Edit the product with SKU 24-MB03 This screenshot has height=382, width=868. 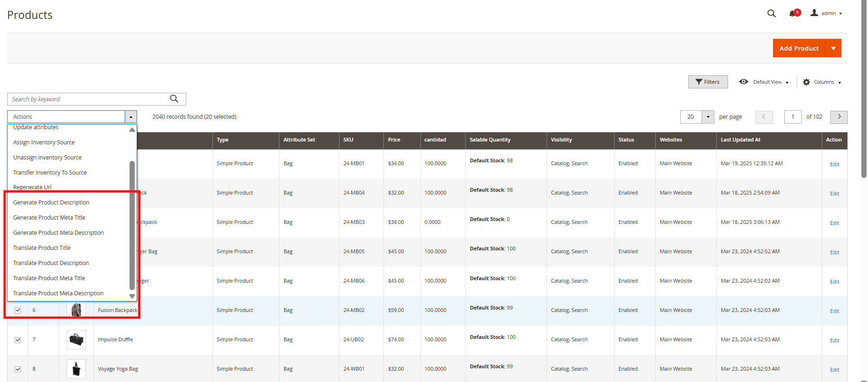pyautogui.click(x=834, y=223)
